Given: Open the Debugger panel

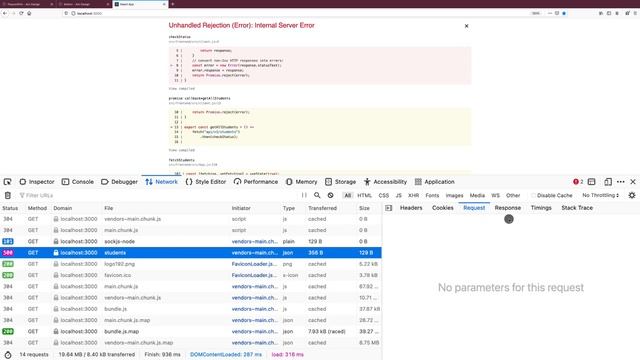Looking at the screenshot, I should pos(119,182).
